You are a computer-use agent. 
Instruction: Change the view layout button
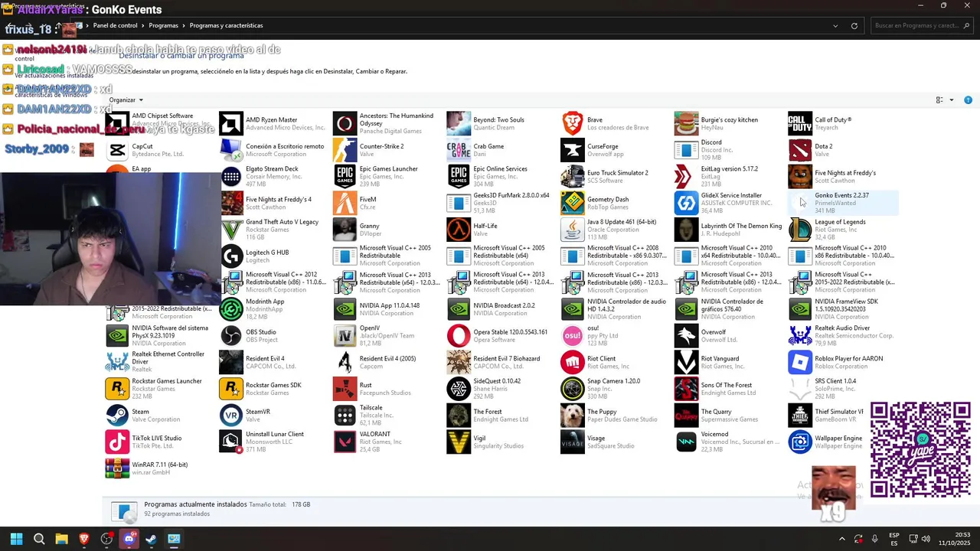click(939, 100)
